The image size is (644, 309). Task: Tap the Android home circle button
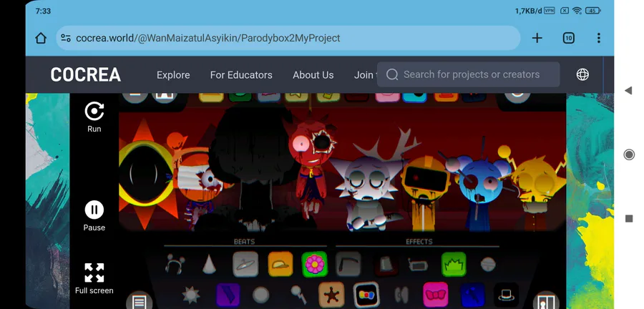pyautogui.click(x=629, y=154)
